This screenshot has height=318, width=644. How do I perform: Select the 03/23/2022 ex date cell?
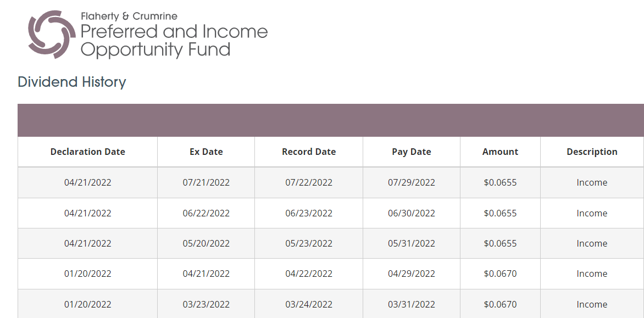[x=206, y=305]
